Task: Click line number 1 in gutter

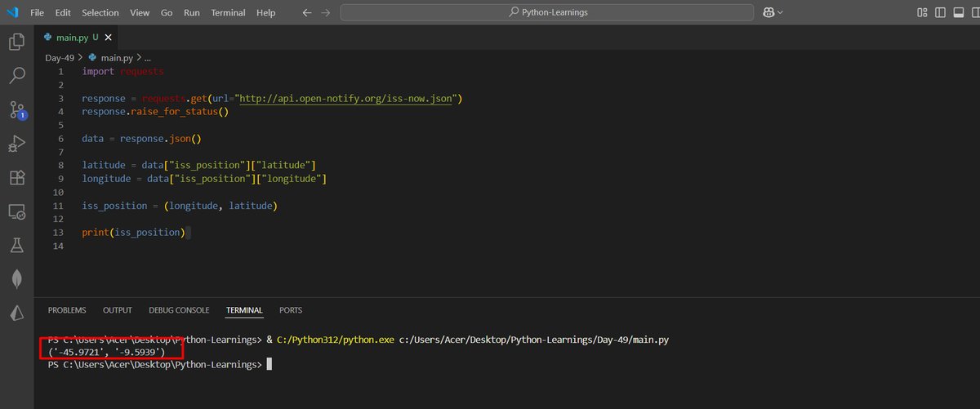Action: (x=60, y=72)
